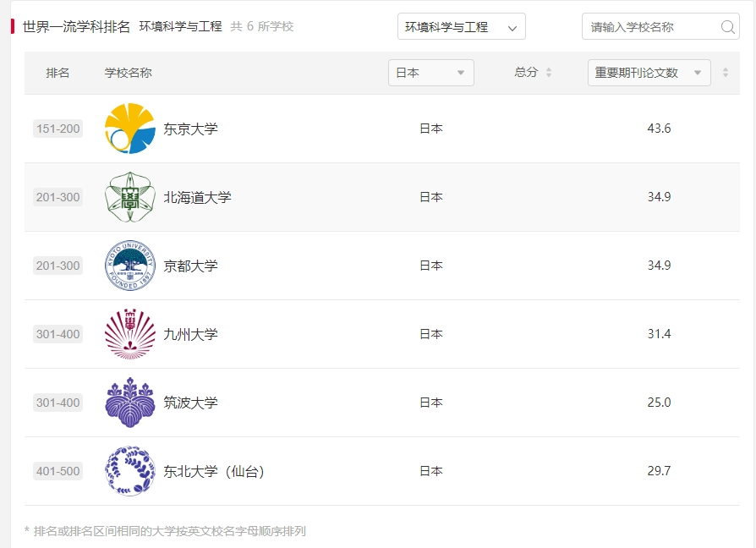Click the 排名 column header
The height and width of the screenshot is (548, 756).
tap(58, 73)
